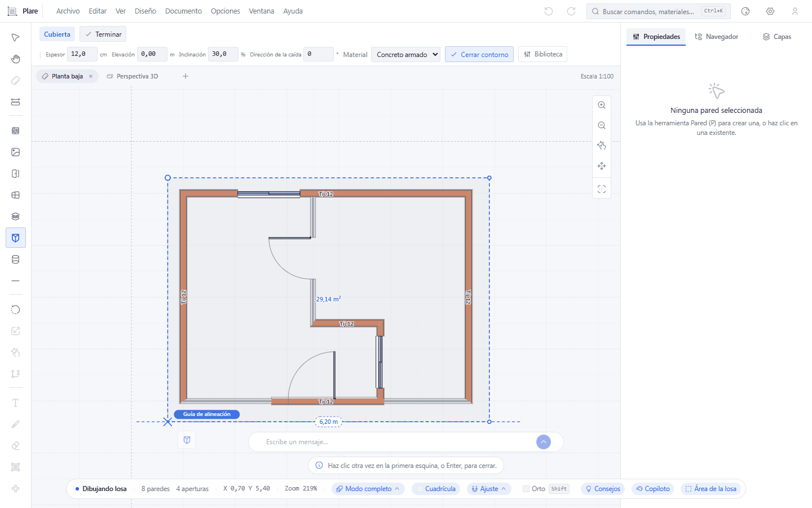Click the Terminar button
The image size is (812, 508).
pyautogui.click(x=103, y=34)
